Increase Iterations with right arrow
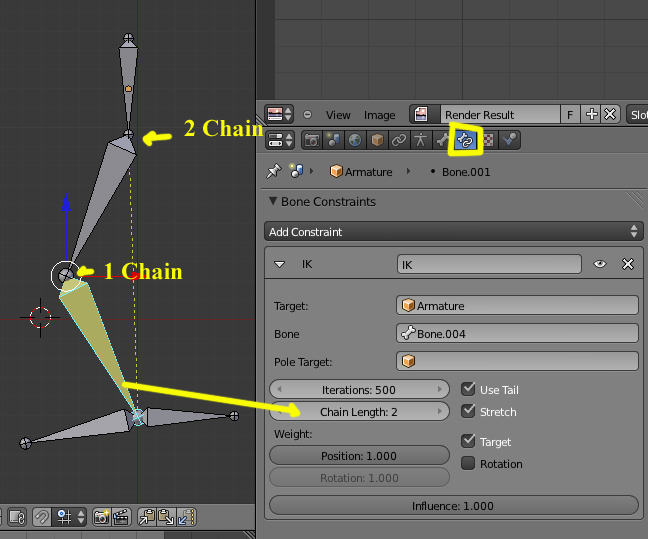Screen dimensions: 648x539 439,389
